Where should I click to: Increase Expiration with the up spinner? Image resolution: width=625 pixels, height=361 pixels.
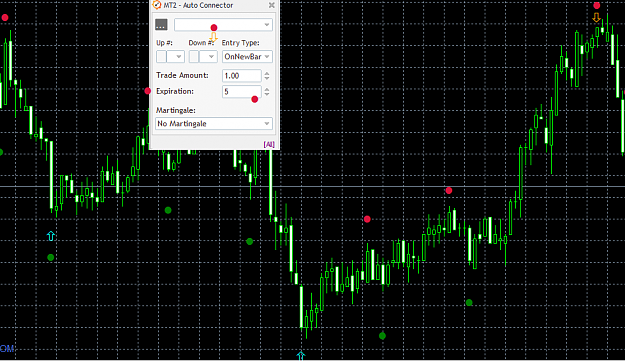[267, 89]
